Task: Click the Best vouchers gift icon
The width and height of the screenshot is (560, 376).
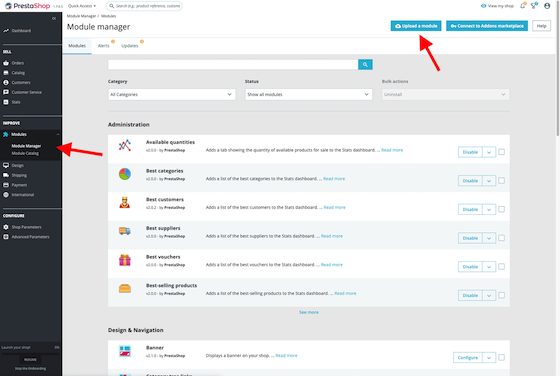Action: 125,260
